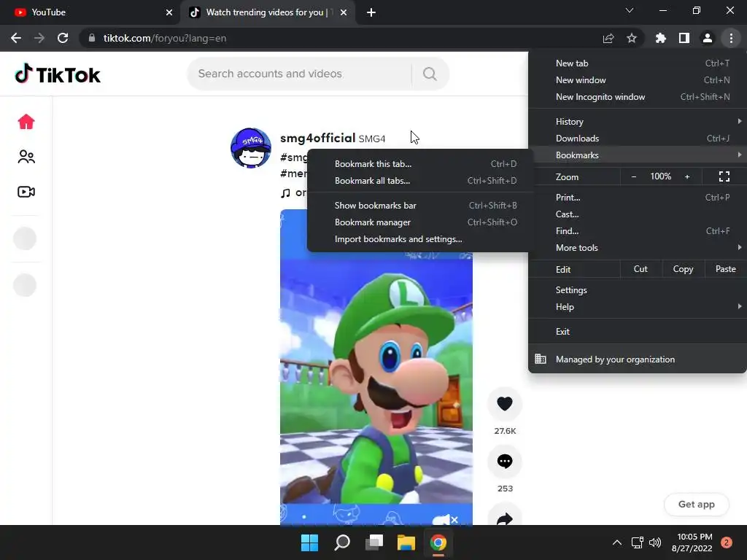Open the Extensions puzzle icon
This screenshot has width=747, height=560.
660,38
